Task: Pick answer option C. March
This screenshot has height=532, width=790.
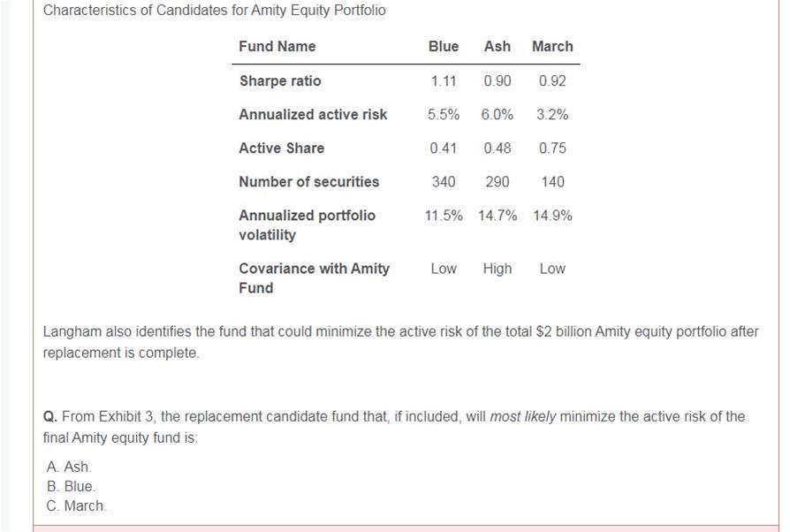Action: pyautogui.click(x=76, y=505)
